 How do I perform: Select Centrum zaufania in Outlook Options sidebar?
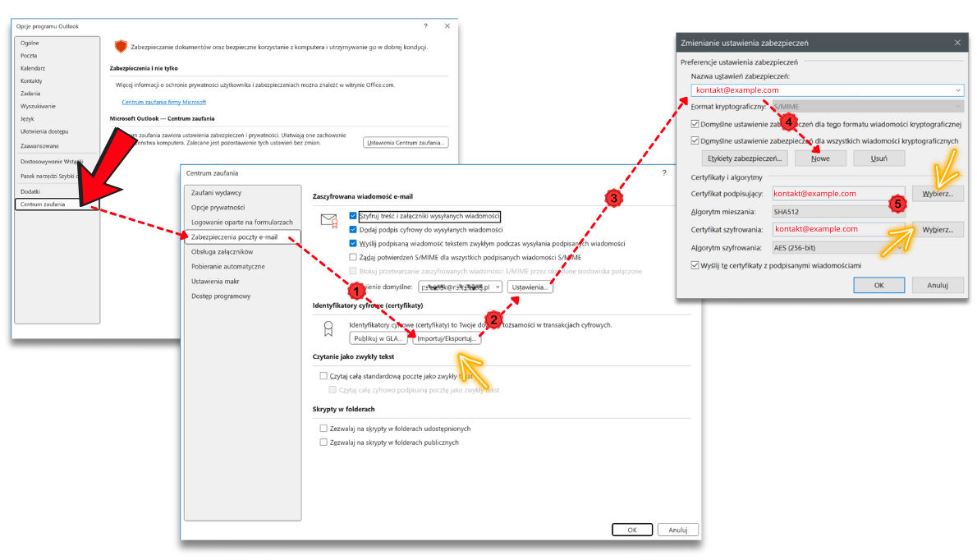coord(57,204)
